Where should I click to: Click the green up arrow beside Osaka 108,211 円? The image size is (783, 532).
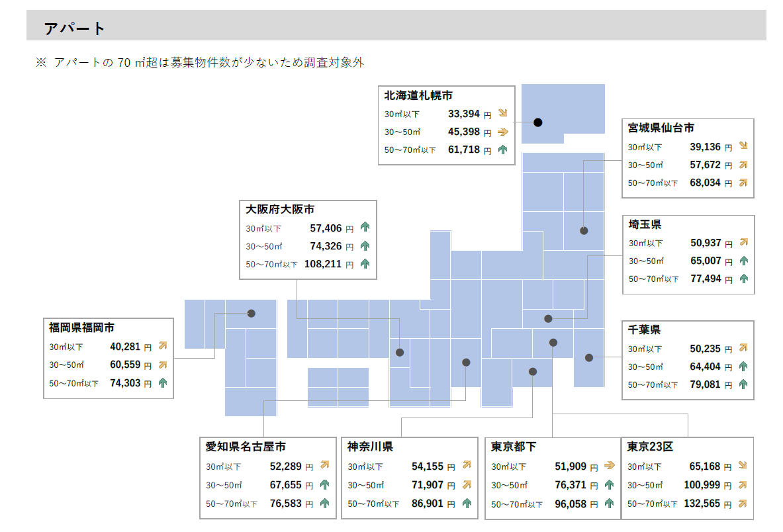(x=365, y=264)
